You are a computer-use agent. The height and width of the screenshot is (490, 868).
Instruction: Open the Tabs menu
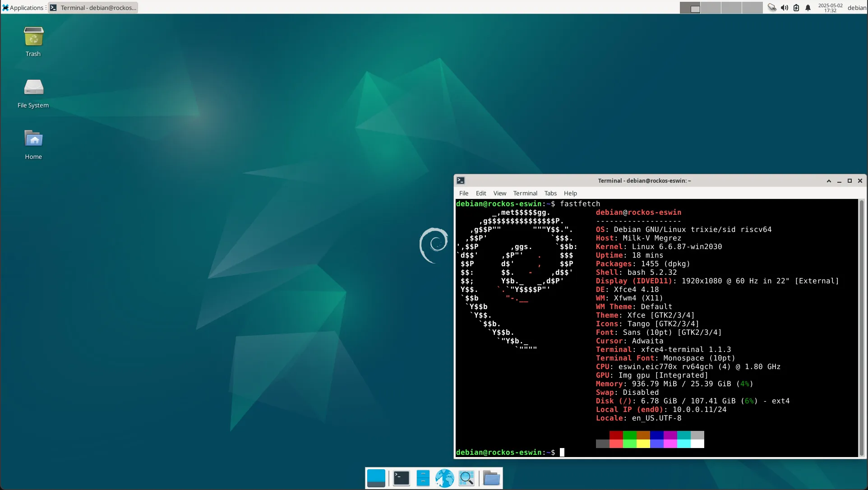pyautogui.click(x=550, y=193)
